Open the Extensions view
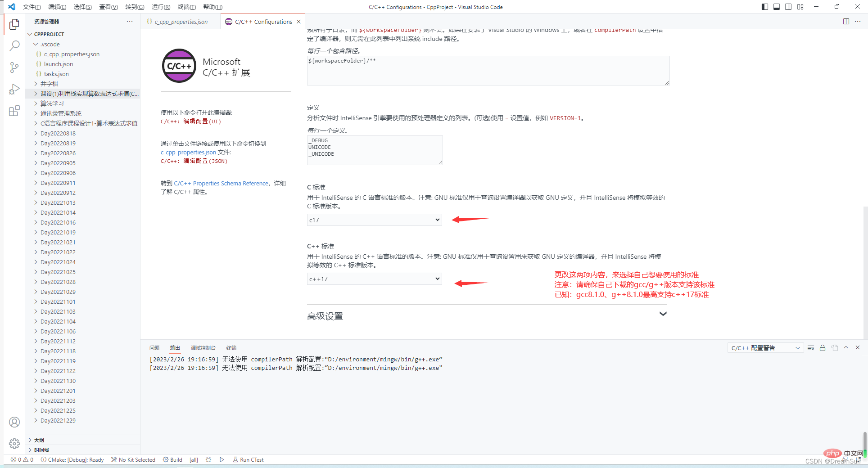Image resolution: width=868 pixels, height=468 pixels. point(14,110)
